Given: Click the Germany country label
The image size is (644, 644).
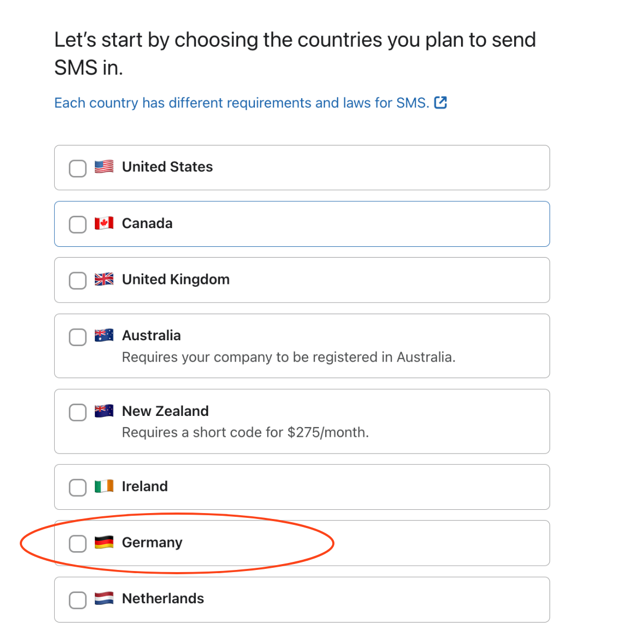Looking at the screenshot, I should point(152,543).
